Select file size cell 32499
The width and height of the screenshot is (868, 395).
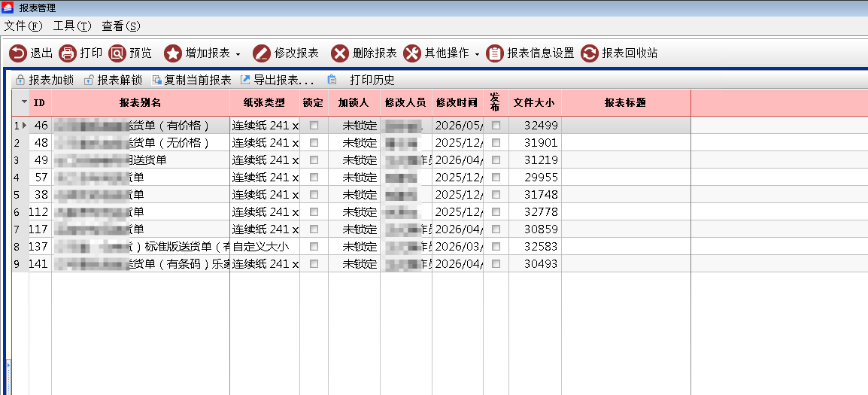pyautogui.click(x=535, y=126)
